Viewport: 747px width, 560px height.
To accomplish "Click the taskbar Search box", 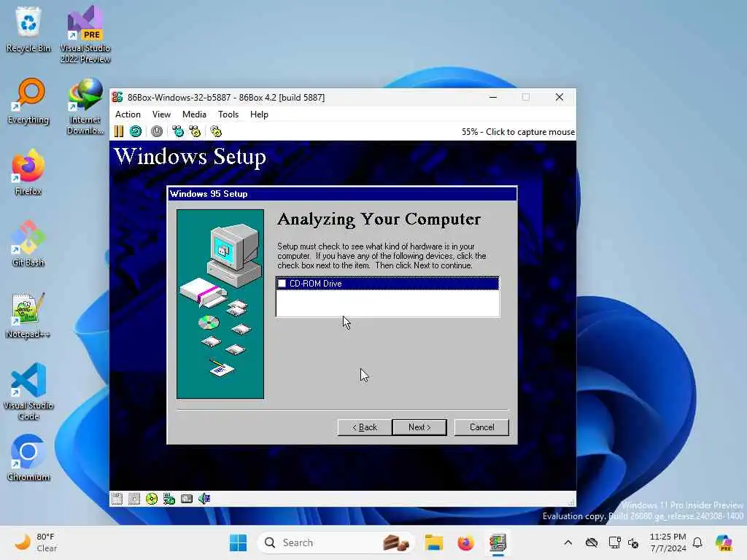I will pyautogui.click(x=336, y=542).
